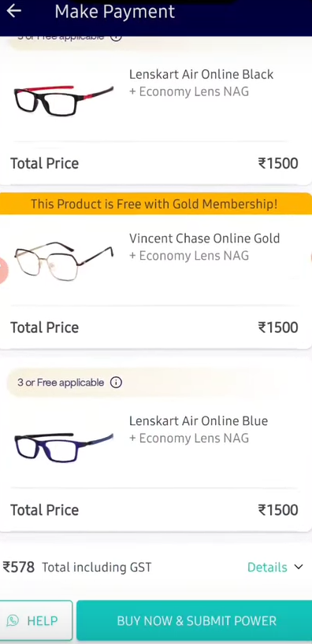Click BUY NOW & SUBMIT POWER button
This screenshot has height=644, width=312.
click(195, 620)
